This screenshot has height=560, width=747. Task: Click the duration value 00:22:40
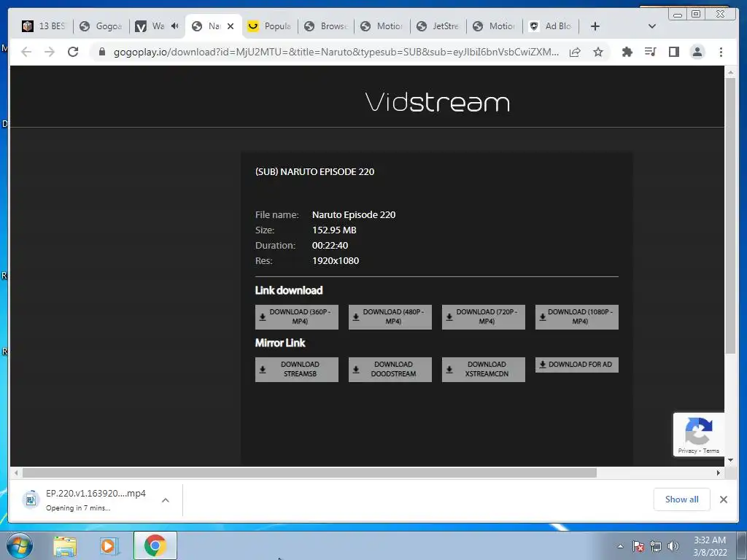pos(330,245)
